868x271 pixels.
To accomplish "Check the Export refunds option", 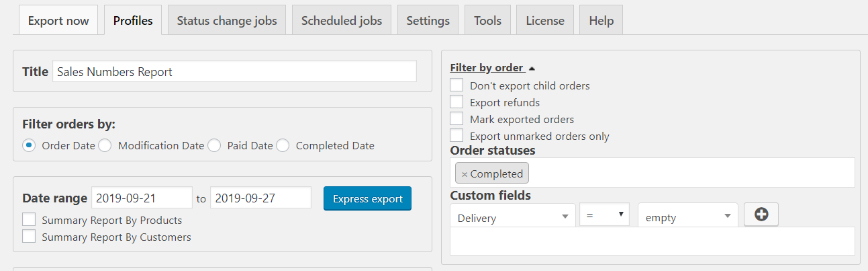I will point(457,102).
